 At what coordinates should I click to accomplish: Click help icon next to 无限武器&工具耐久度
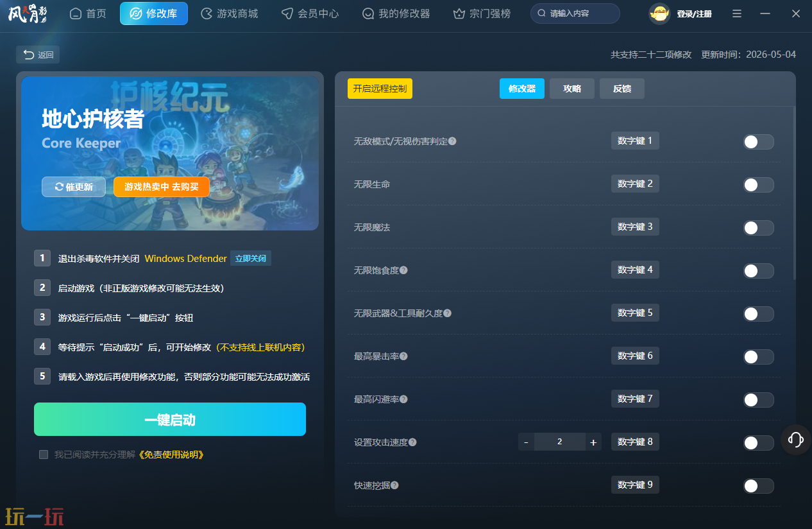(447, 313)
